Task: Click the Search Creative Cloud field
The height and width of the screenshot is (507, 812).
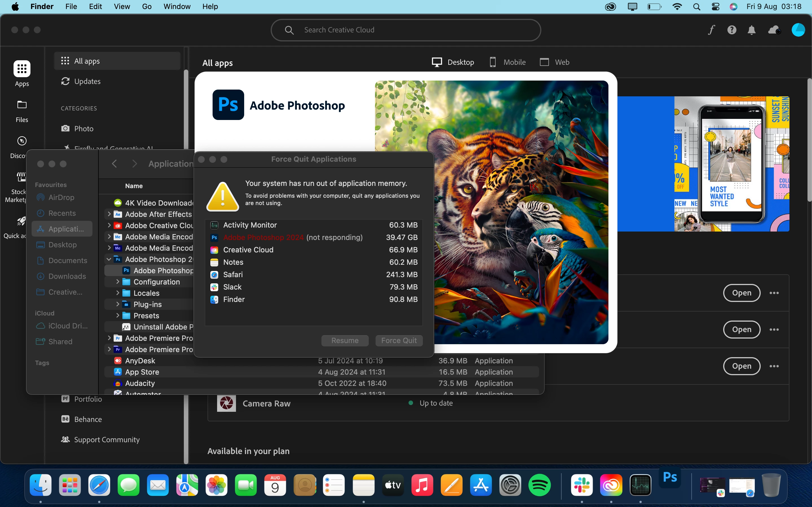Action: (x=405, y=30)
